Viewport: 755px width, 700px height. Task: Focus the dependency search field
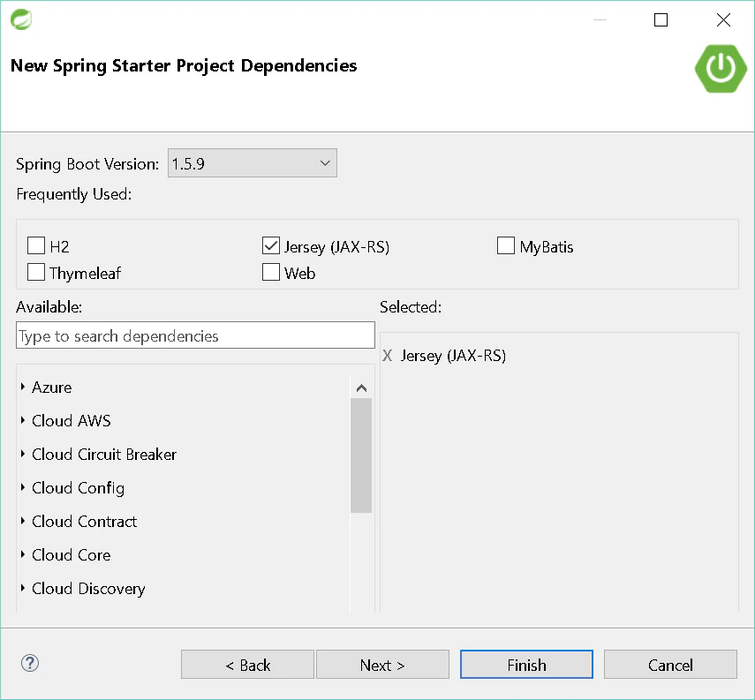point(195,335)
